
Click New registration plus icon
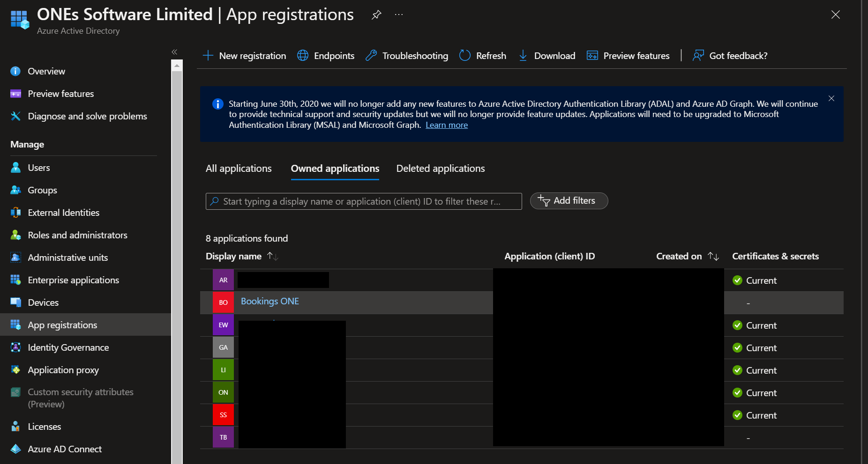pyautogui.click(x=208, y=56)
